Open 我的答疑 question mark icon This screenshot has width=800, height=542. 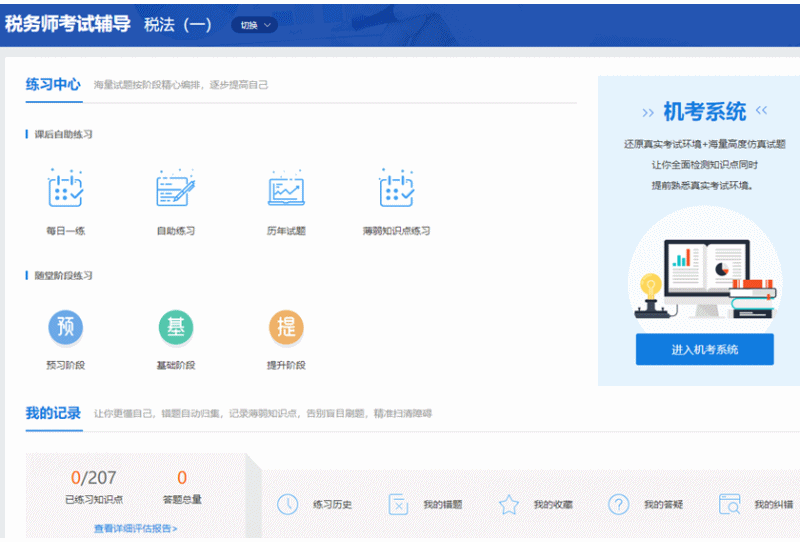coord(619,505)
